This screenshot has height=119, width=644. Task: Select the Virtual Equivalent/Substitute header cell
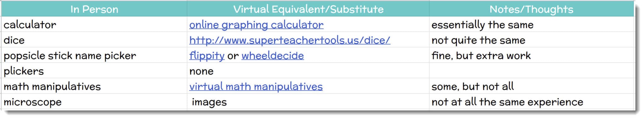[x=308, y=9]
